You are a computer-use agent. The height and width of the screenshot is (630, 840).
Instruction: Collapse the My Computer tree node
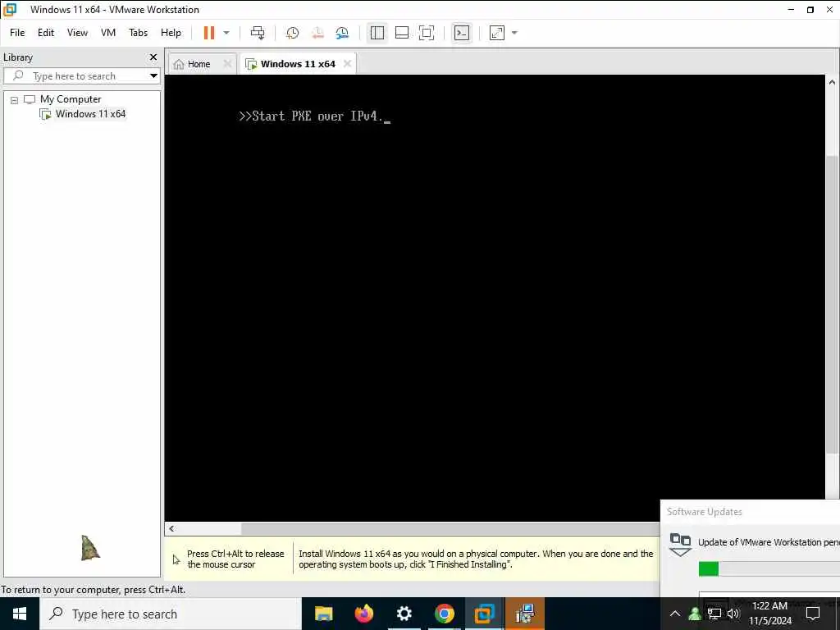[15, 100]
